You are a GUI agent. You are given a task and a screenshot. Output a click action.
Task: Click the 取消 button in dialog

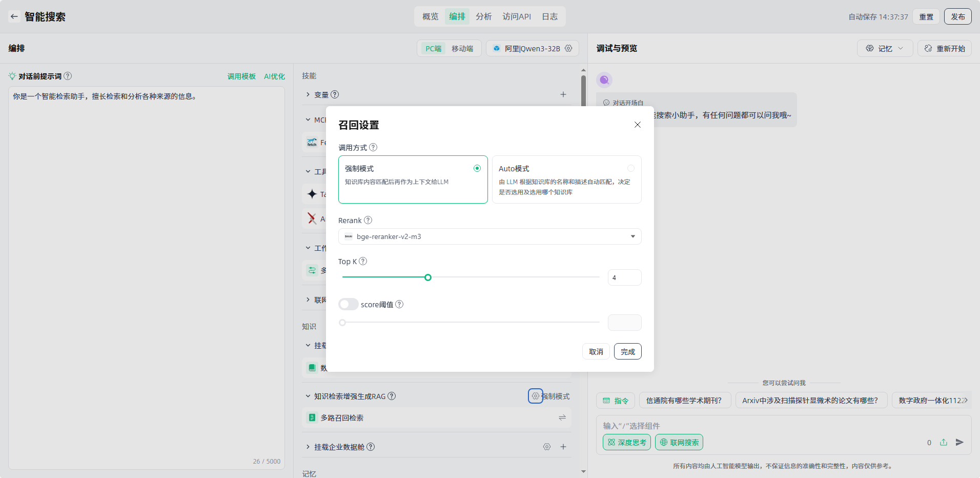[x=596, y=351]
